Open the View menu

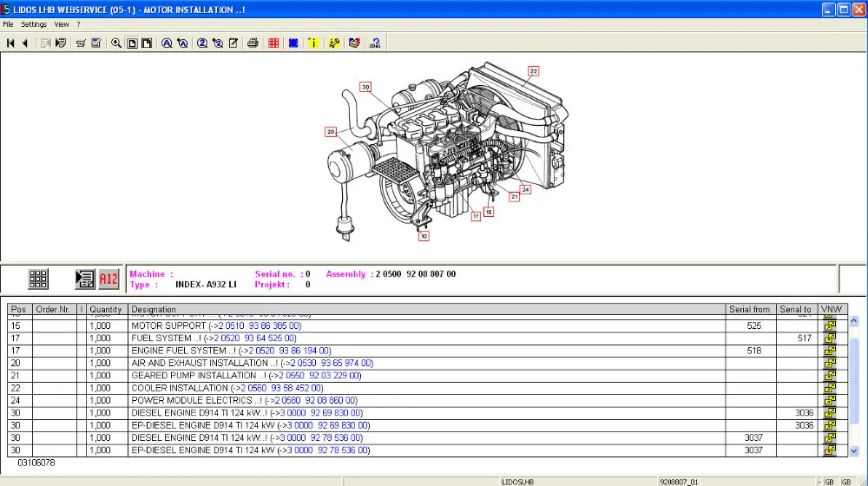62,24
